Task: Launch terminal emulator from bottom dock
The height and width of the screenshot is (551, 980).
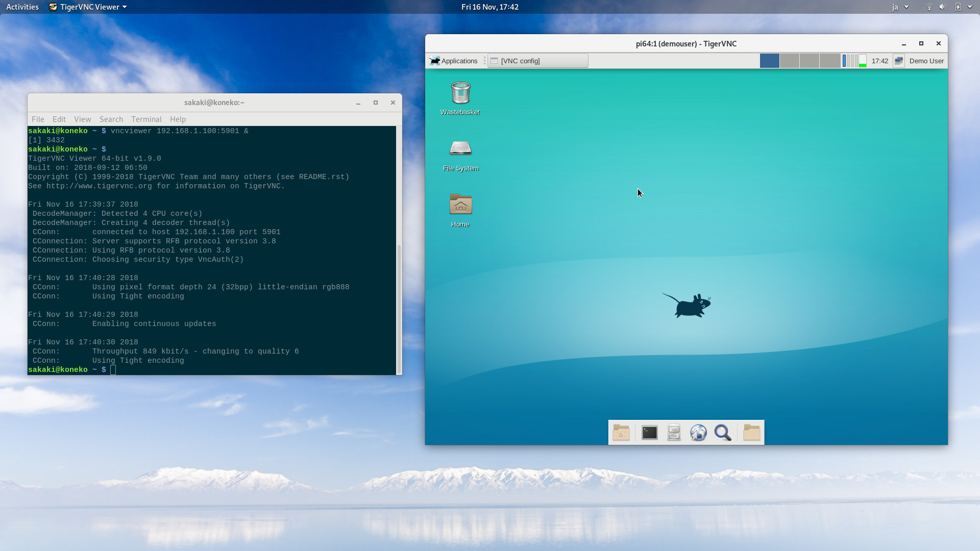Action: pyautogui.click(x=649, y=433)
